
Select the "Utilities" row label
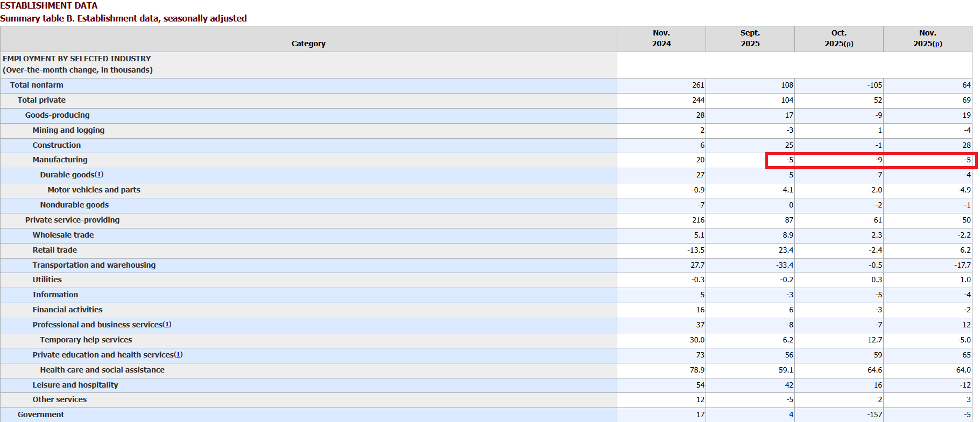[47, 280]
